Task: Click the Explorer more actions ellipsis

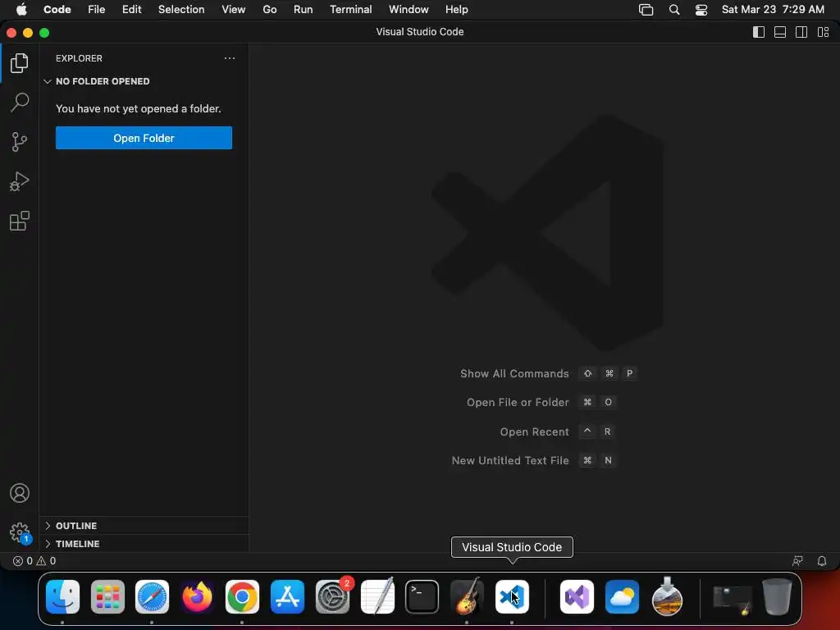Action: tap(230, 58)
